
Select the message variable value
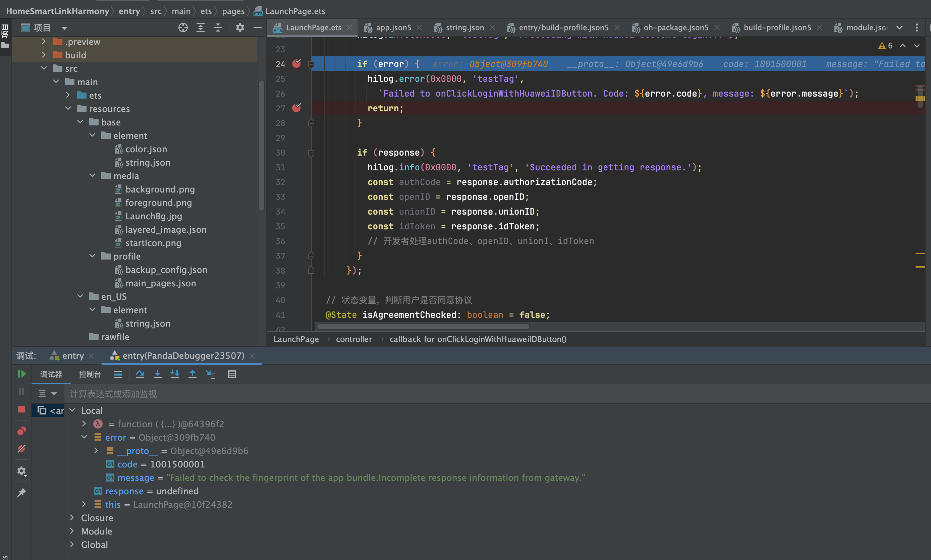(376, 478)
